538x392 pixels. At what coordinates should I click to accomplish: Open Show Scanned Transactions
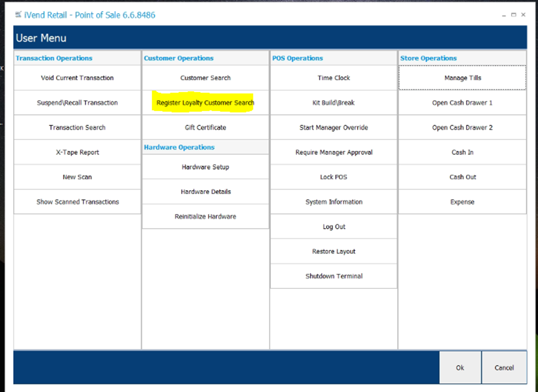click(x=77, y=202)
